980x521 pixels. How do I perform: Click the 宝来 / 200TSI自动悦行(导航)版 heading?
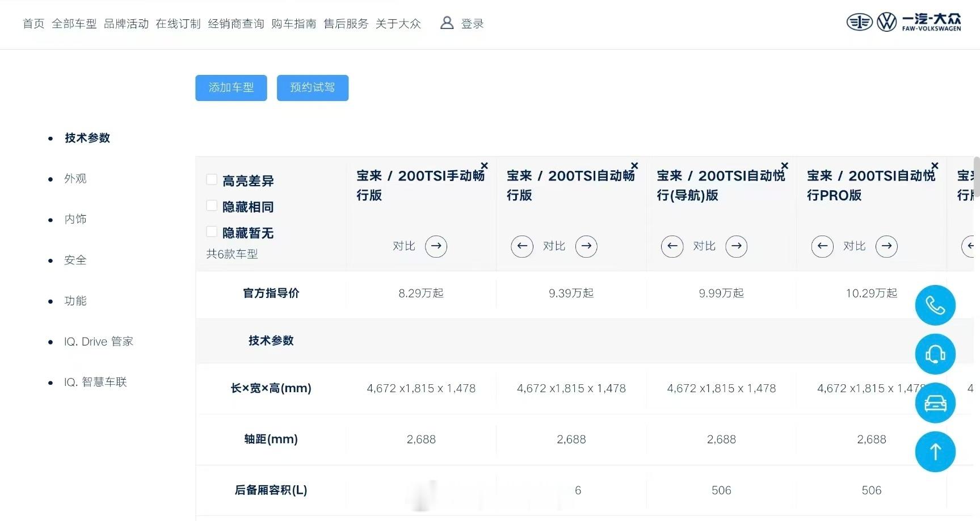click(721, 186)
